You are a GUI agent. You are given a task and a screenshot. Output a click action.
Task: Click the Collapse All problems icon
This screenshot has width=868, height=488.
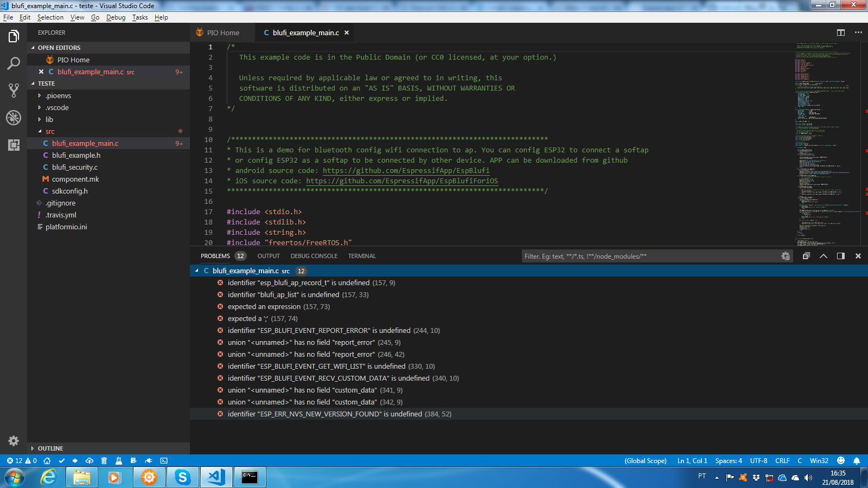(806, 256)
